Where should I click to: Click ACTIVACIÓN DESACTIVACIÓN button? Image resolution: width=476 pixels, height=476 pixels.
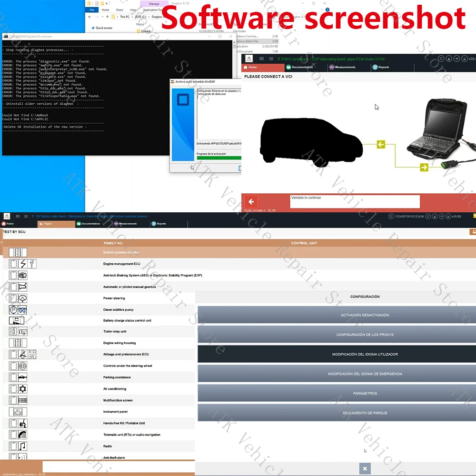(x=337, y=315)
